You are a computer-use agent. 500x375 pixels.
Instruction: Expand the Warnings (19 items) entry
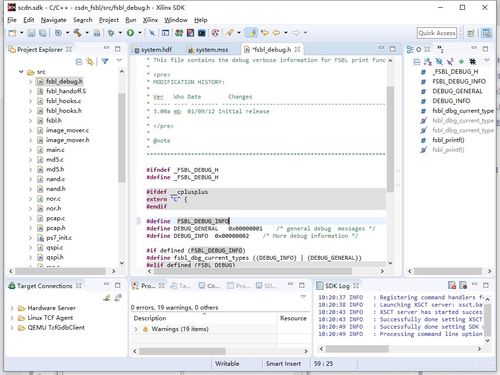[136, 329]
